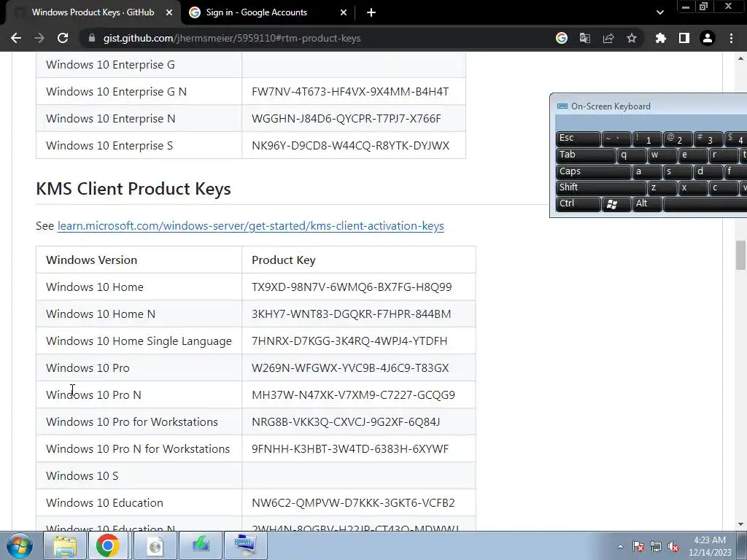Screen dimensions: 747x560
Task: Toggle Alt on the On-Screen Keyboard
Action: [647, 204]
